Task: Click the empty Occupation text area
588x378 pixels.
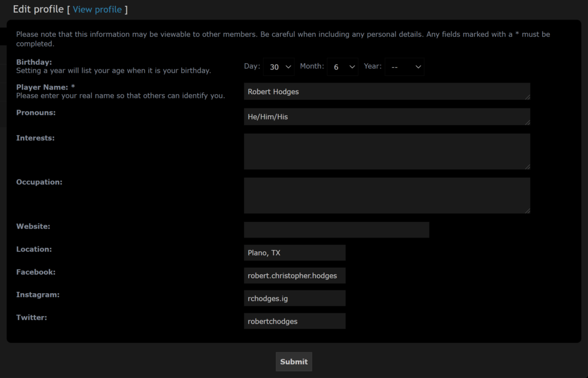Action: [x=387, y=196]
